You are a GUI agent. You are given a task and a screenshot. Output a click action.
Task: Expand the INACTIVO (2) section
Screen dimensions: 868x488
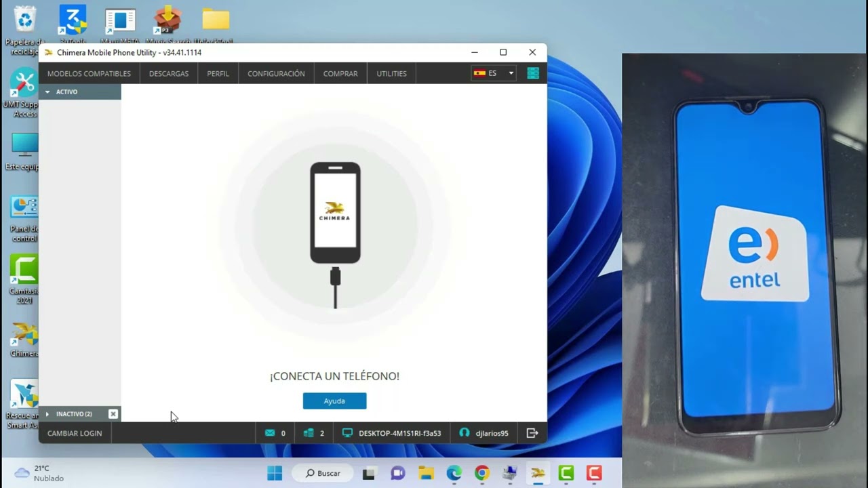pyautogui.click(x=73, y=414)
